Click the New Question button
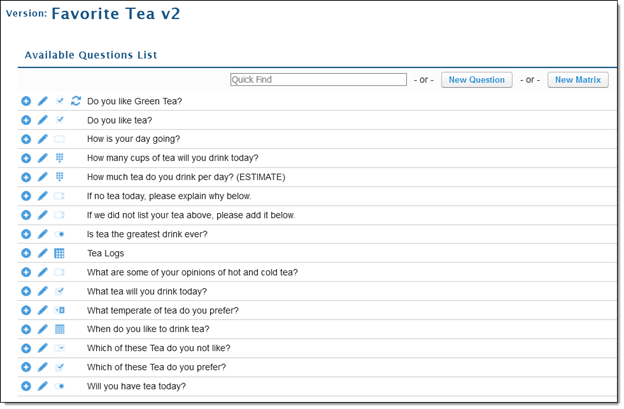The image size is (624, 409). tap(476, 80)
